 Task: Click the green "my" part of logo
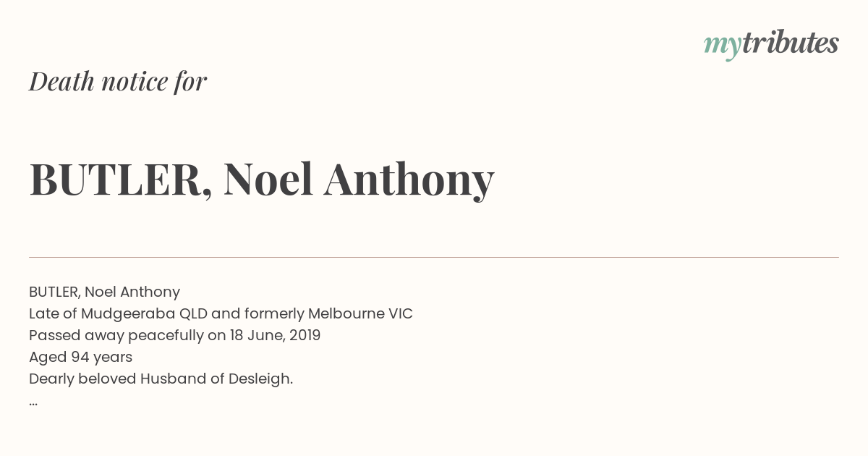[x=723, y=47]
